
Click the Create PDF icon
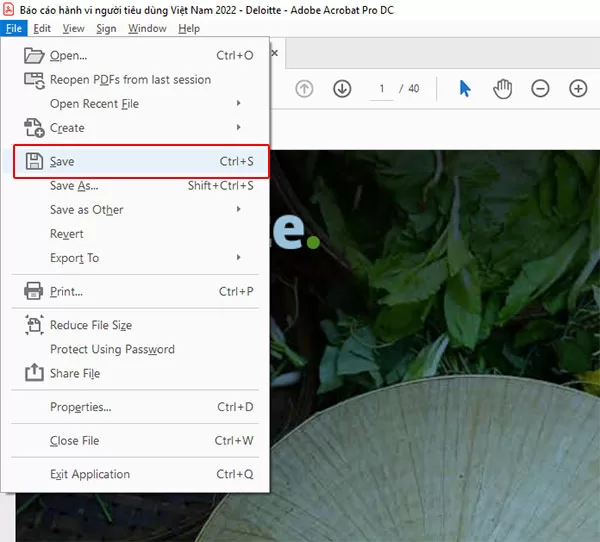(x=34, y=128)
